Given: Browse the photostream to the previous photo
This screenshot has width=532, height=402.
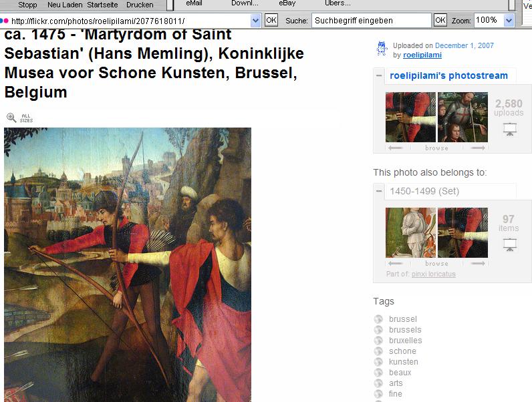Looking at the screenshot, I should click(395, 148).
